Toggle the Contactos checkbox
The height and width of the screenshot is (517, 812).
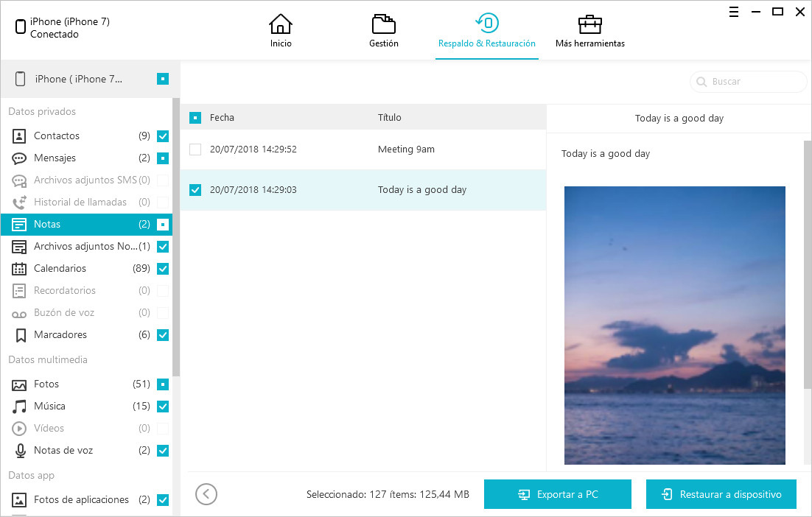[163, 136]
